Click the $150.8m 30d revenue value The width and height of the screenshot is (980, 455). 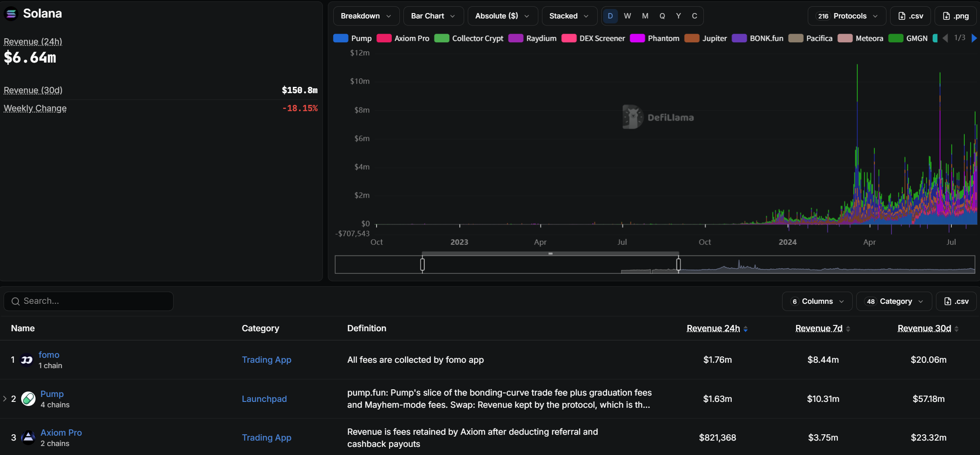point(300,90)
